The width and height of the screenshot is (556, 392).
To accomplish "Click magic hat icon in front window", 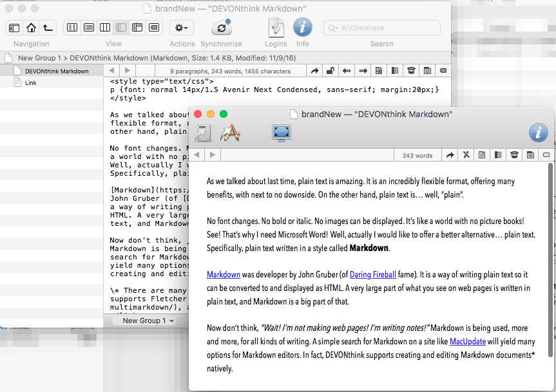I will (515, 155).
